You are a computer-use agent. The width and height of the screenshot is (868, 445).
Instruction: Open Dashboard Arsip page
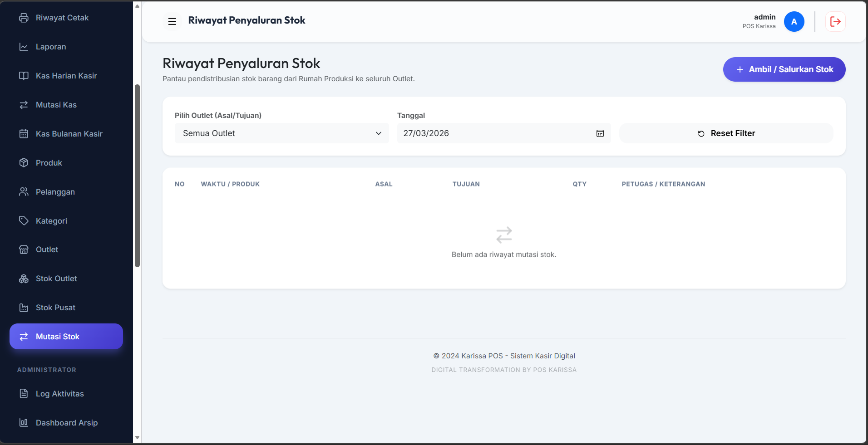(x=66, y=423)
